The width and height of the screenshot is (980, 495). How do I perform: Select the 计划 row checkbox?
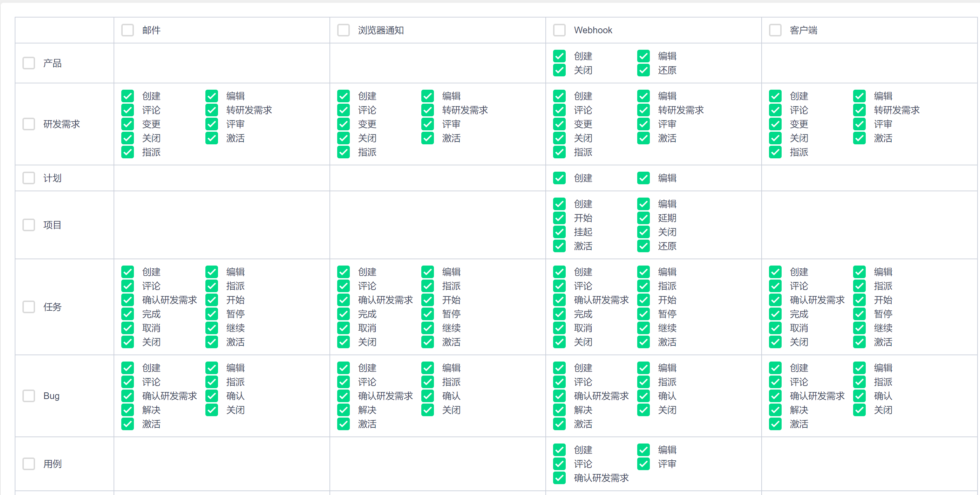pos(28,178)
